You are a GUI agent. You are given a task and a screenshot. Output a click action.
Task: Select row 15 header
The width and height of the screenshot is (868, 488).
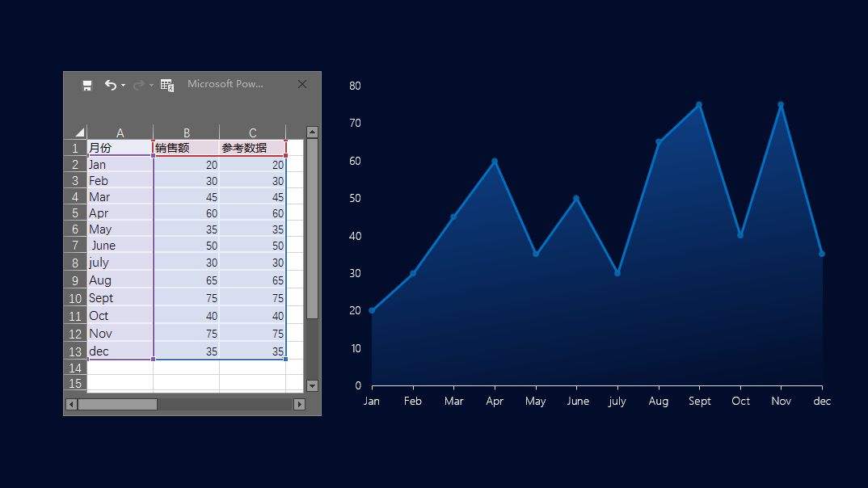click(x=75, y=383)
